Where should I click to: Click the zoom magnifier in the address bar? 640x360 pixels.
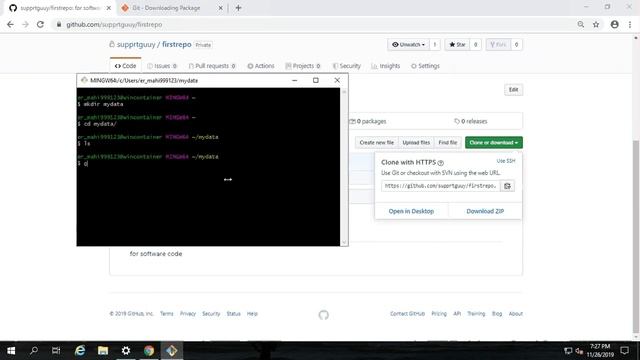pyautogui.click(x=580, y=24)
